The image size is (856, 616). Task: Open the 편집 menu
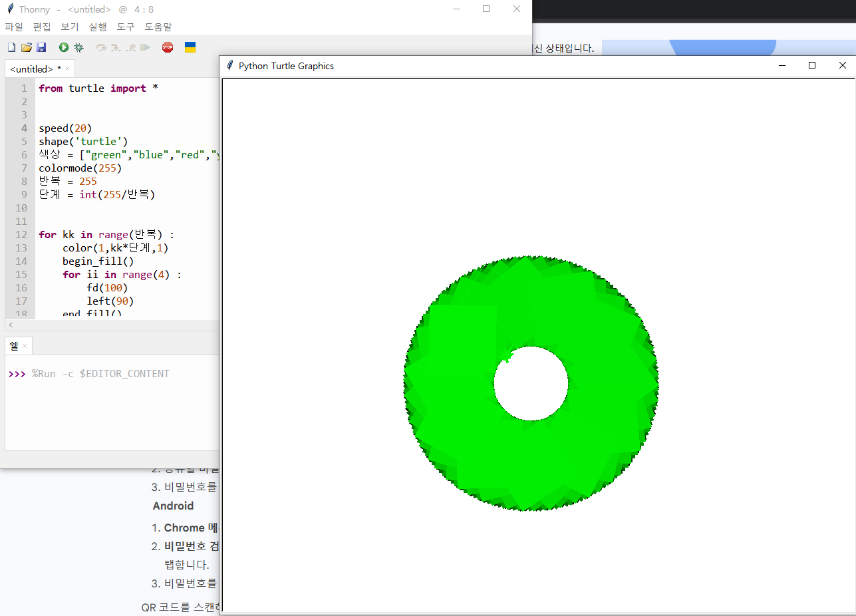[42, 27]
